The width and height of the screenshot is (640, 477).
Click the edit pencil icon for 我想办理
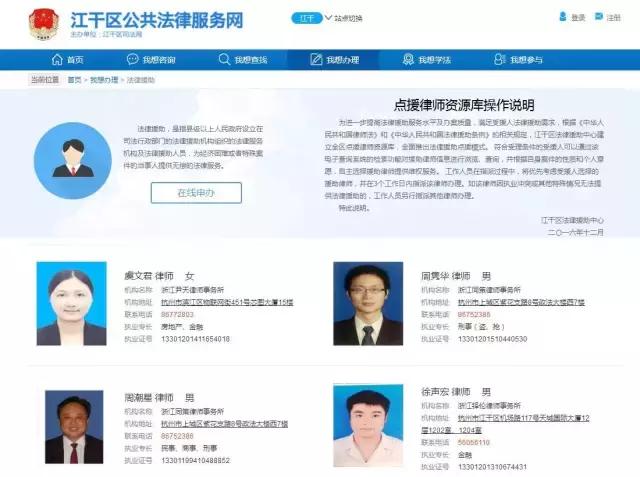click(x=316, y=60)
